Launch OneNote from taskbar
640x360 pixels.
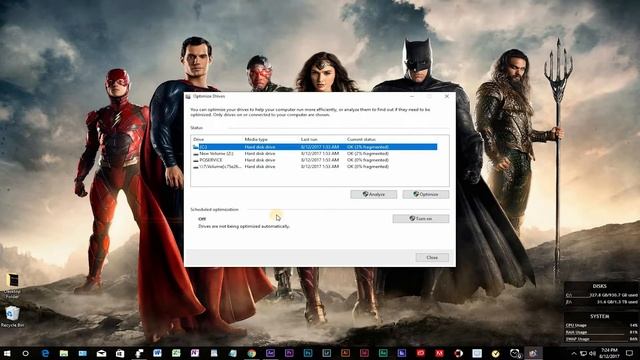pyautogui.click(x=195, y=353)
